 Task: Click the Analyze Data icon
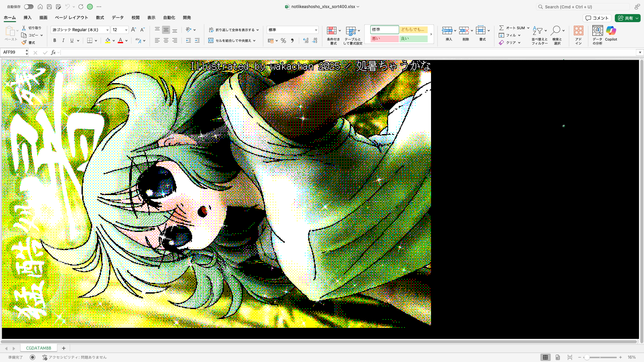(x=597, y=31)
